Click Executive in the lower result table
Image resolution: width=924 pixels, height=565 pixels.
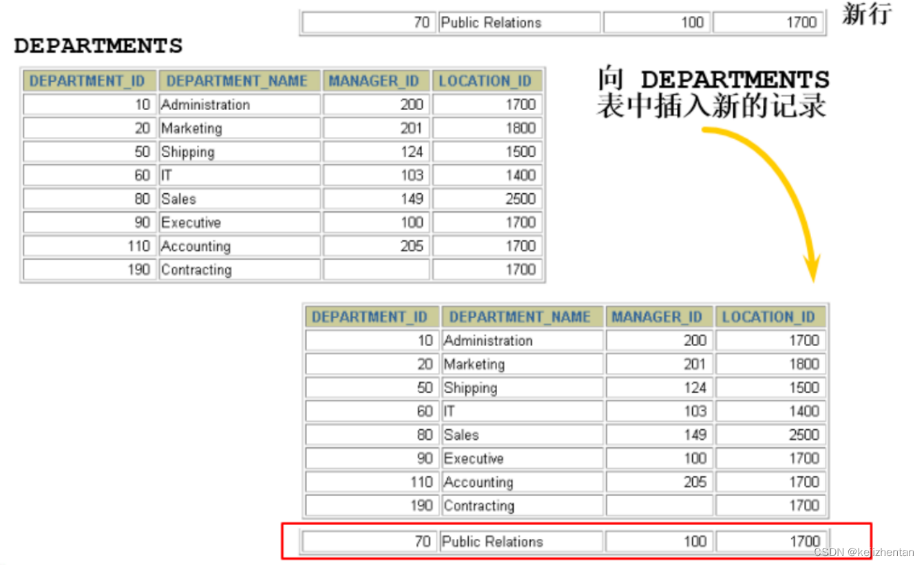pyautogui.click(x=474, y=458)
